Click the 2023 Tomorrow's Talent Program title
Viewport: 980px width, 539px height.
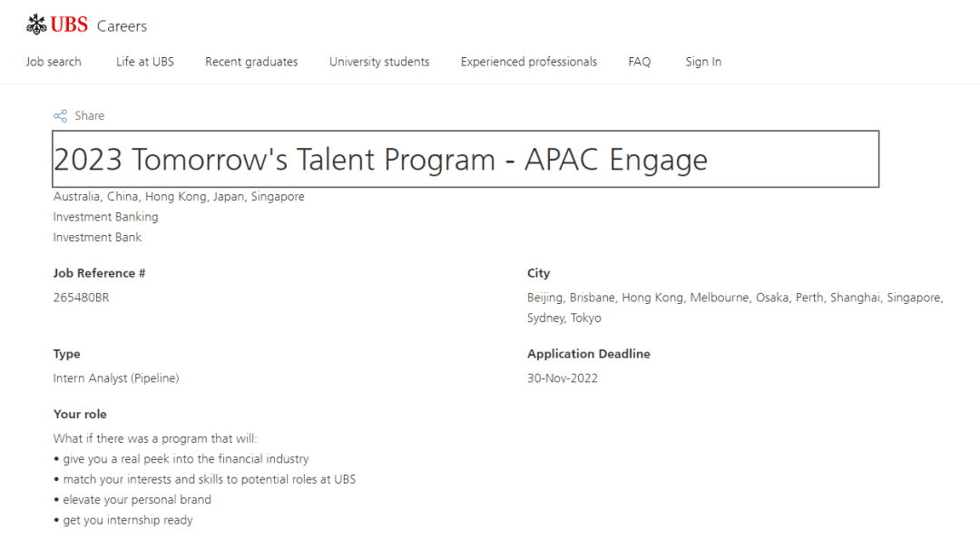[x=381, y=160]
